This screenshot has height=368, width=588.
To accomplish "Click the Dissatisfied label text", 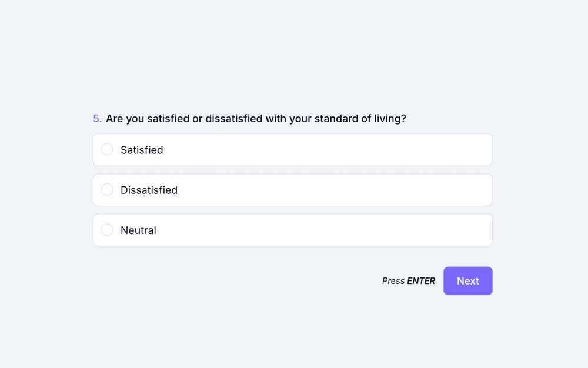I will pos(149,190).
